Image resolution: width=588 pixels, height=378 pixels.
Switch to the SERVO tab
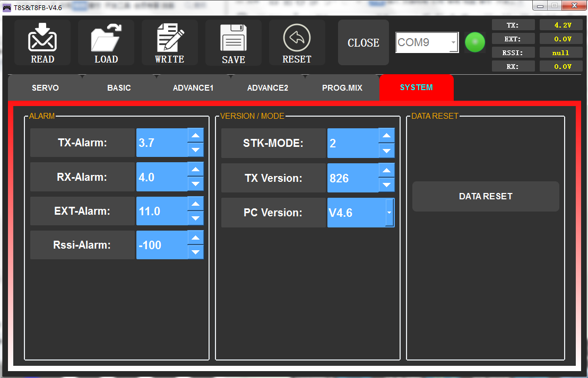point(45,87)
